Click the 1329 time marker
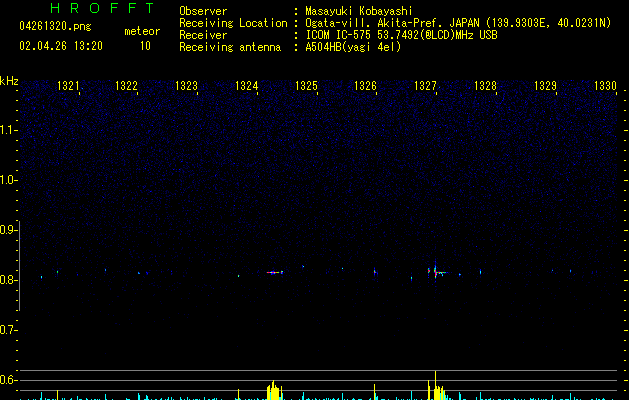This screenshot has width=629, height=400. pos(546,86)
